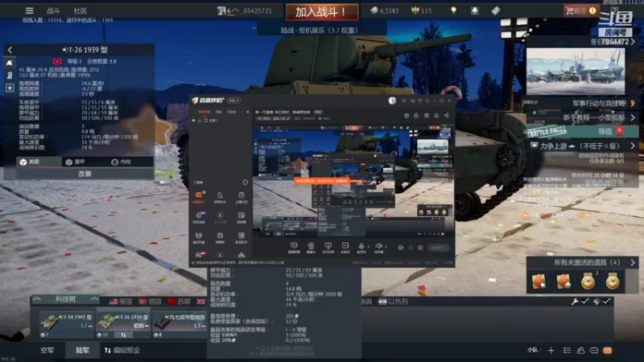This screenshot has height=362, width=644.
Task: Click share icon in streaming app
Action: click(447, 115)
